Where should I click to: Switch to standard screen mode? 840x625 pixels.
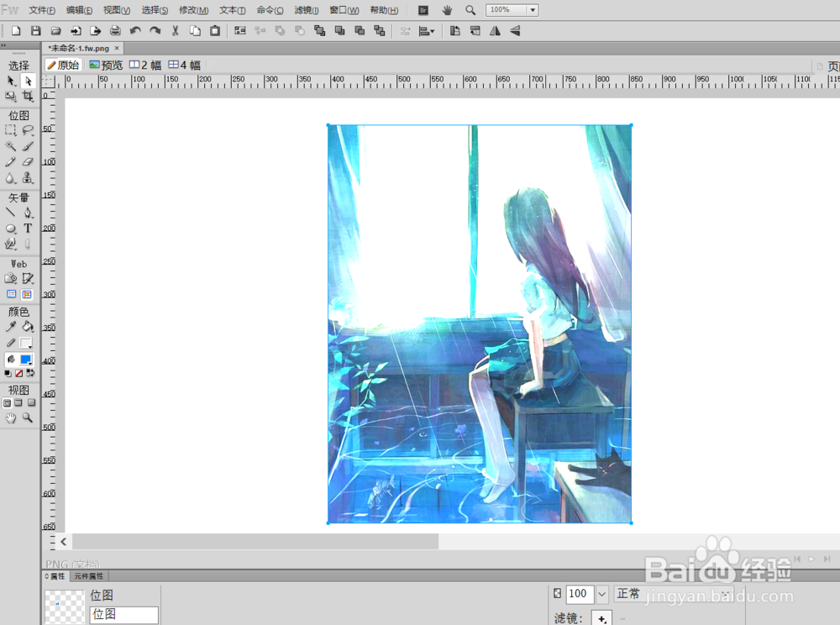7,402
